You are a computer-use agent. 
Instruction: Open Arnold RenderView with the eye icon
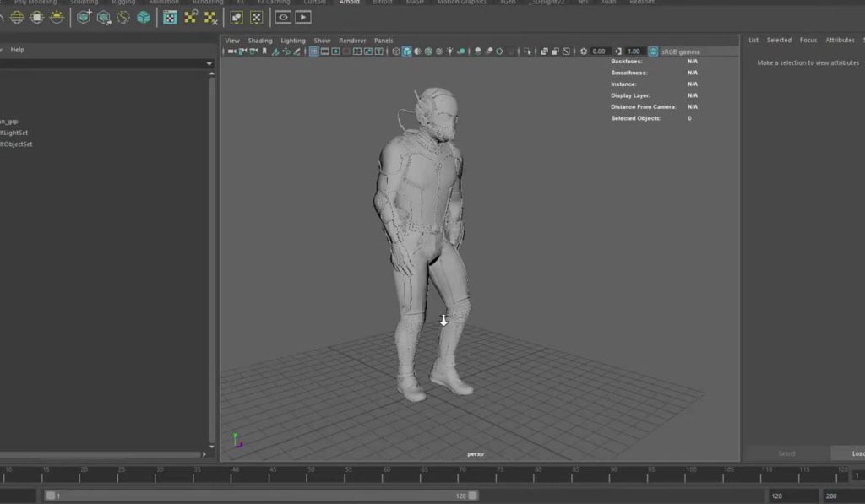pyautogui.click(x=283, y=17)
